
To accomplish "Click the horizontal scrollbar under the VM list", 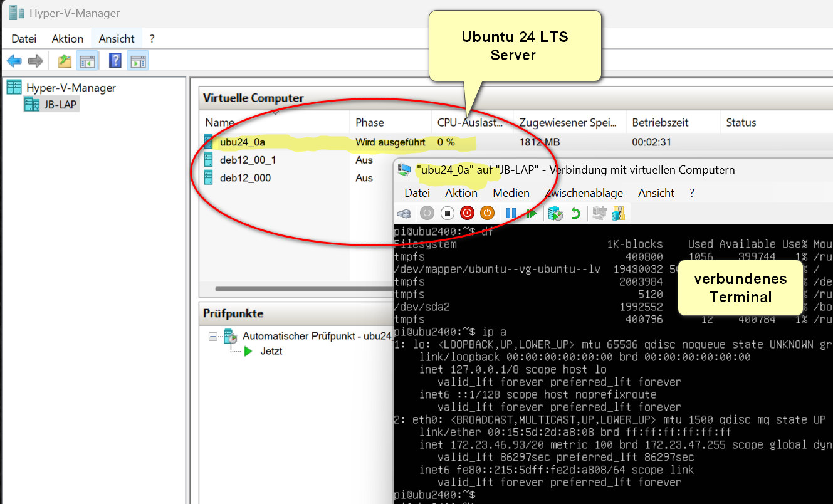I will pyautogui.click(x=301, y=289).
